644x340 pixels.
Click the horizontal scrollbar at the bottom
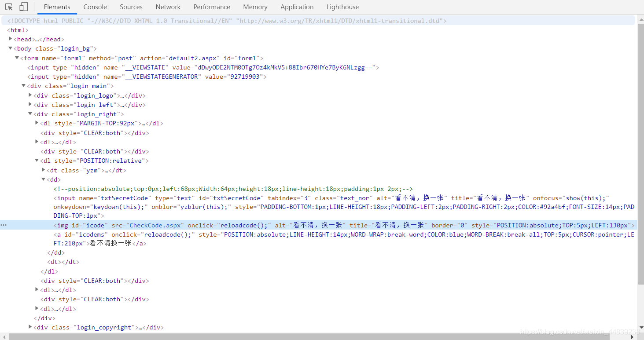pyautogui.click(x=308, y=336)
